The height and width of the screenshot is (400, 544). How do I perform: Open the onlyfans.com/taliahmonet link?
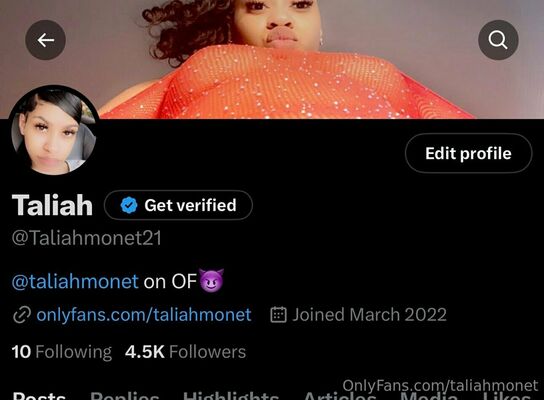144,315
